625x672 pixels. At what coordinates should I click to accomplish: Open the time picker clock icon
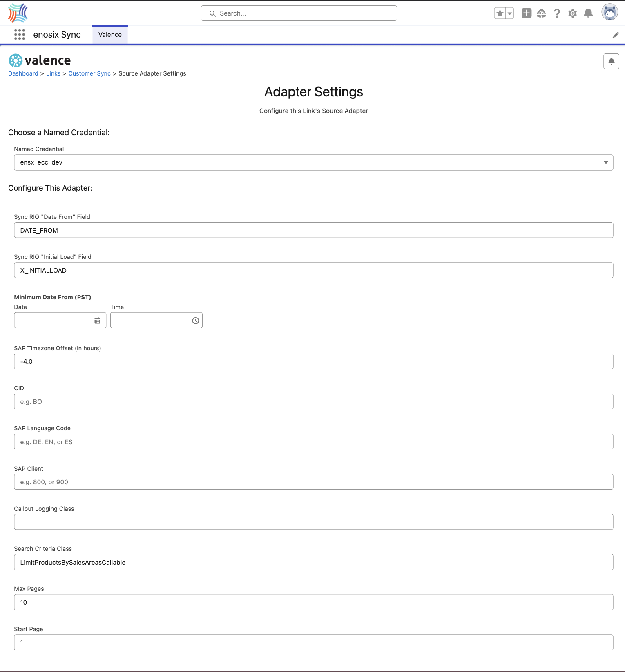coord(196,320)
